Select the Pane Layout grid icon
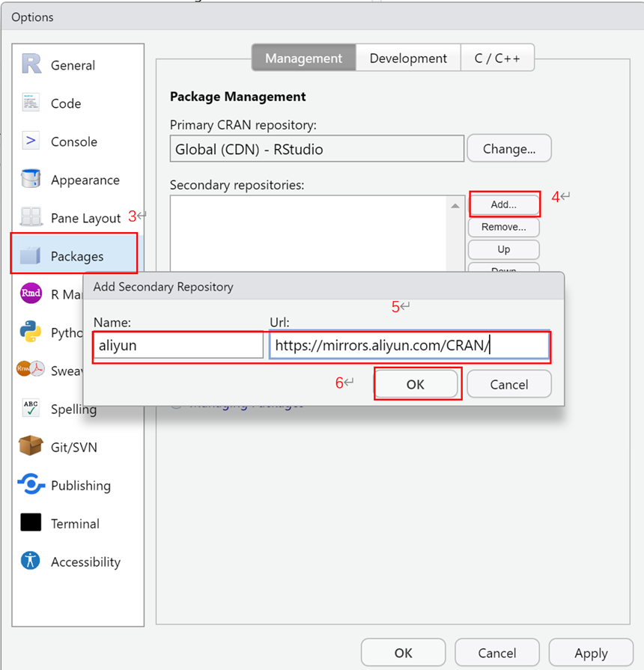644x670 pixels. tap(31, 216)
